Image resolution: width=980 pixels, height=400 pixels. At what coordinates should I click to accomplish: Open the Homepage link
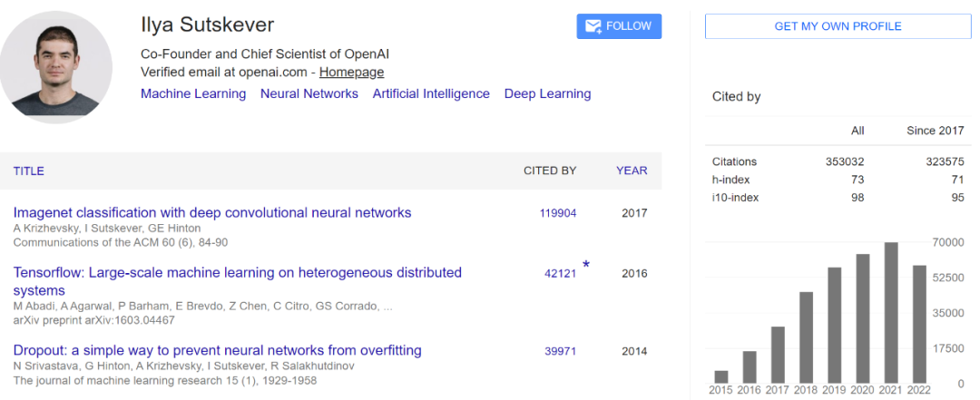point(351,73)
